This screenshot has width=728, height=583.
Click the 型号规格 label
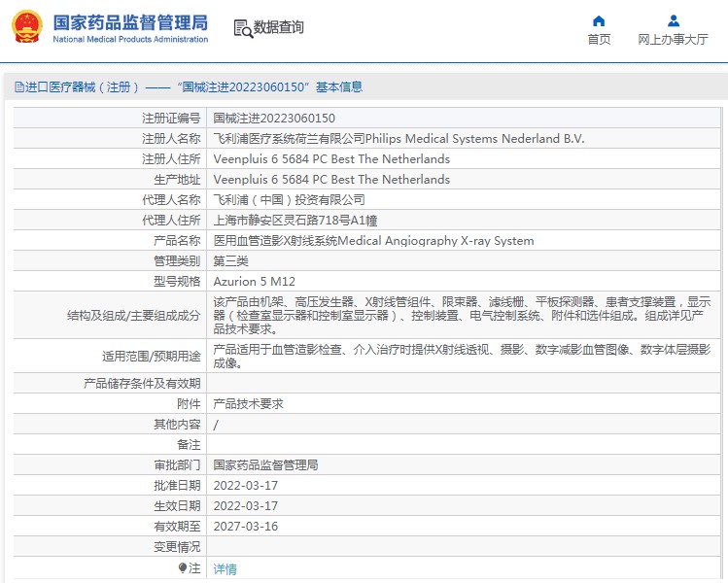click(177, 282)
